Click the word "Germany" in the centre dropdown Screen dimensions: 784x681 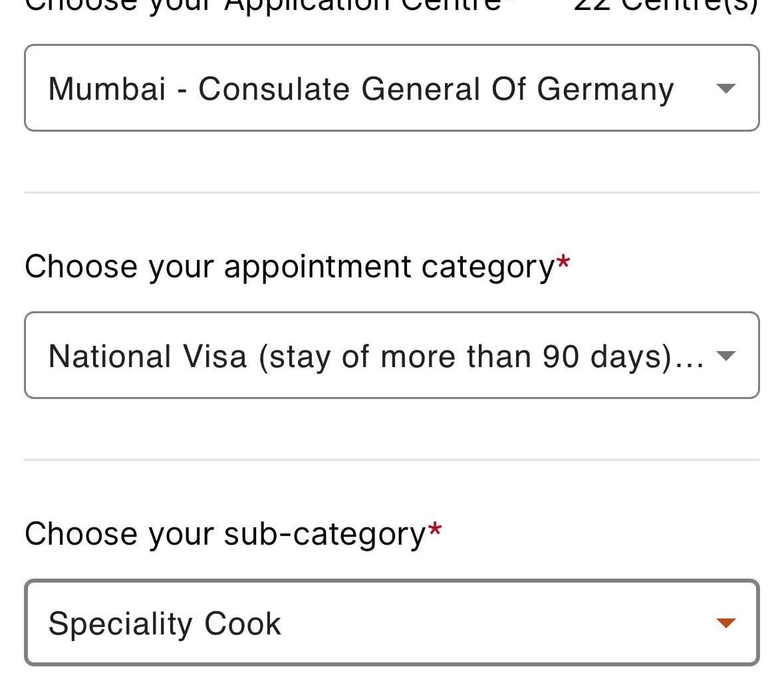tap(605, 89)
